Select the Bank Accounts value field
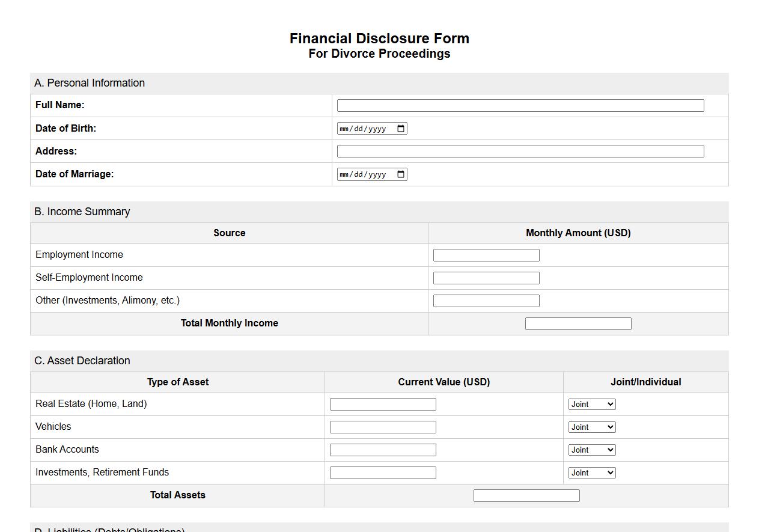 [383, 450]
